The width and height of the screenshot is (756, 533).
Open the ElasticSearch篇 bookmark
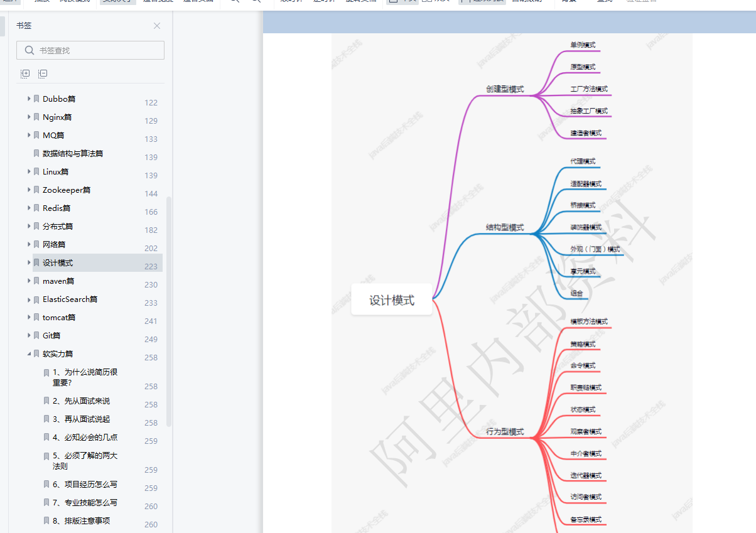click(x=70, y=299)
